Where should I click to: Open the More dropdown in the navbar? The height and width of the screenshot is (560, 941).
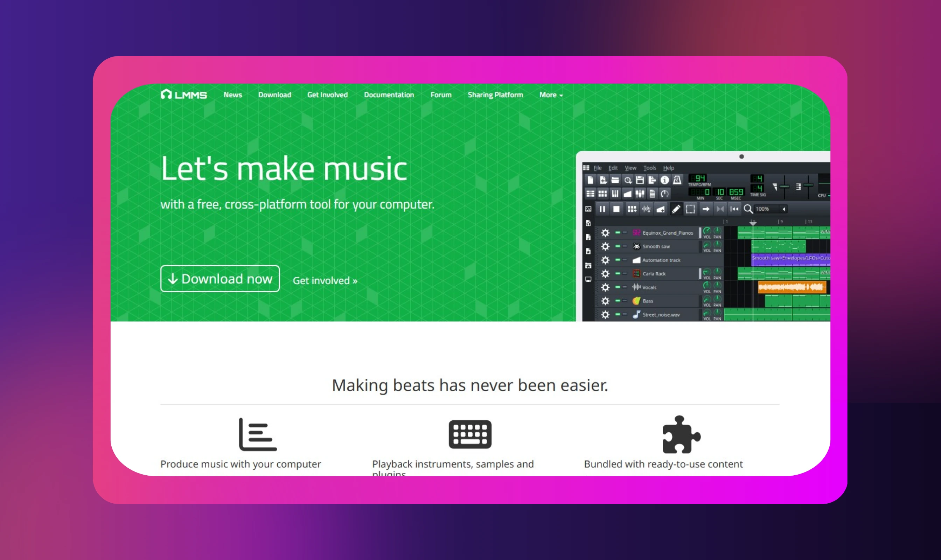click(x=551, y=95)
